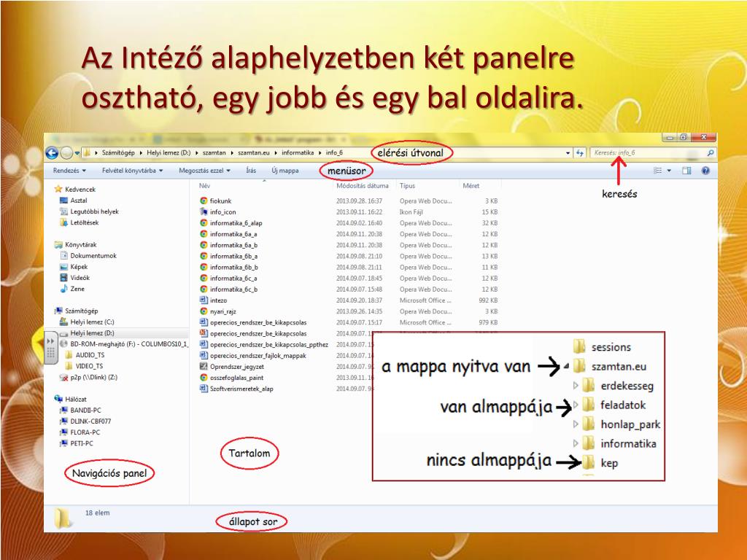Select the informatika_6c_a file
The image size is (747, 560).
[x=233, y=278]
